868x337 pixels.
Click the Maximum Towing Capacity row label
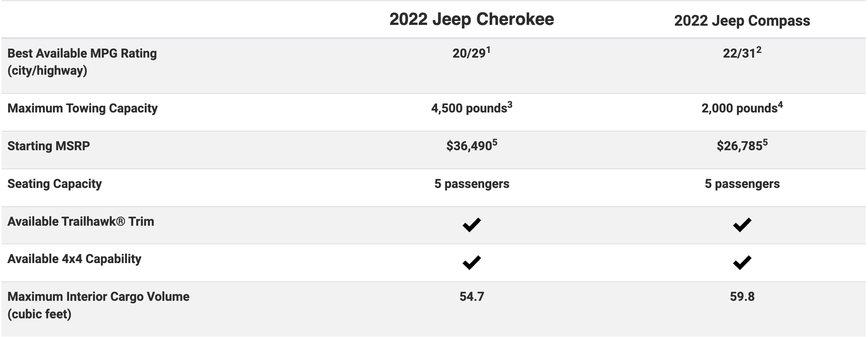tap(83, 108)
